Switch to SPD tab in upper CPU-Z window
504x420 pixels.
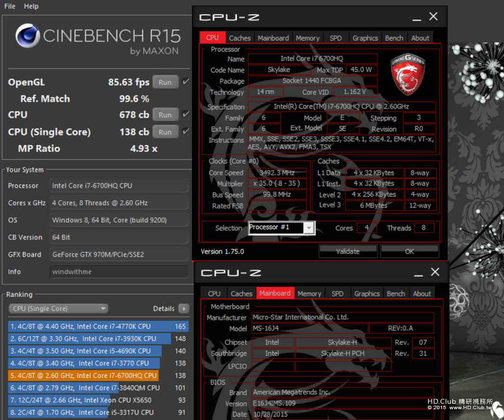click(336, 38)
